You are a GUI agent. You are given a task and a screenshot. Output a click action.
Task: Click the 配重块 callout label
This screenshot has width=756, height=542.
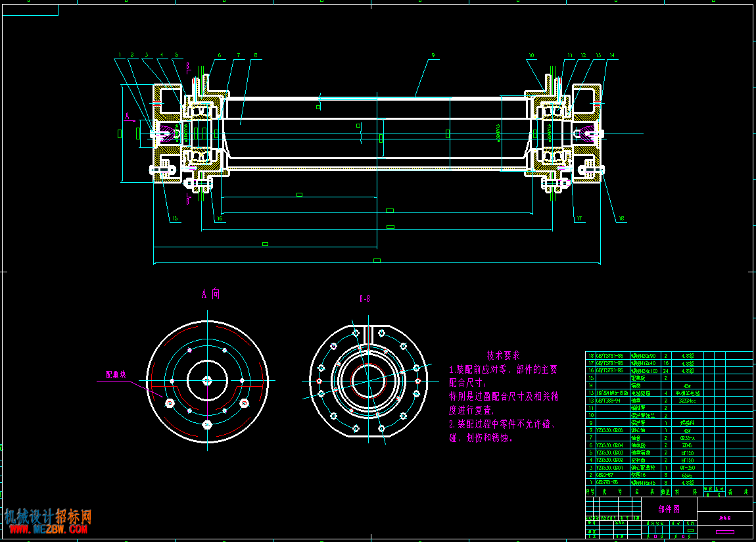[116, 375]
